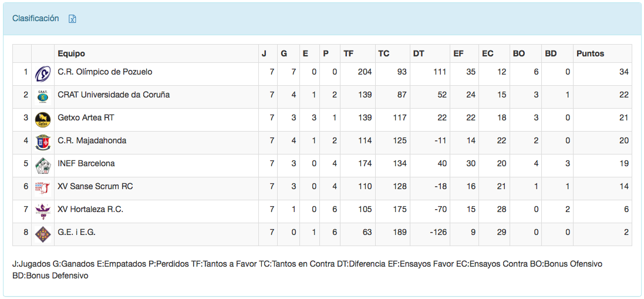
Task: Click the Getxo Artea RT team name
Action: click(x=86, y=117)
